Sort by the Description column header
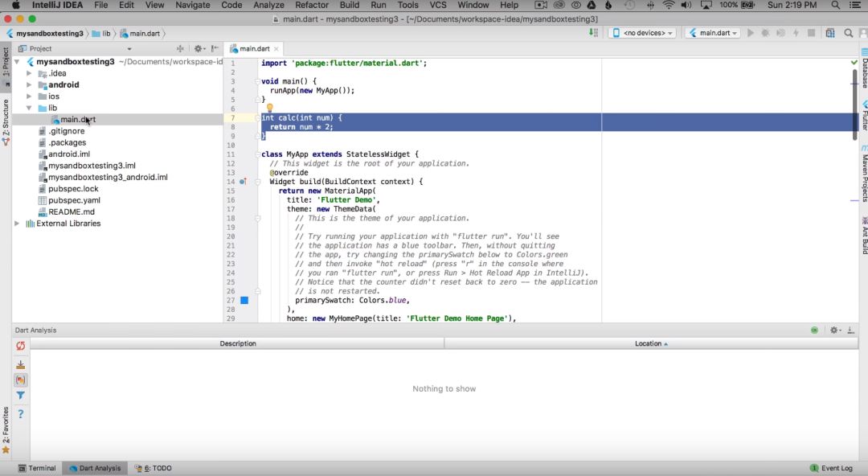 237,343
